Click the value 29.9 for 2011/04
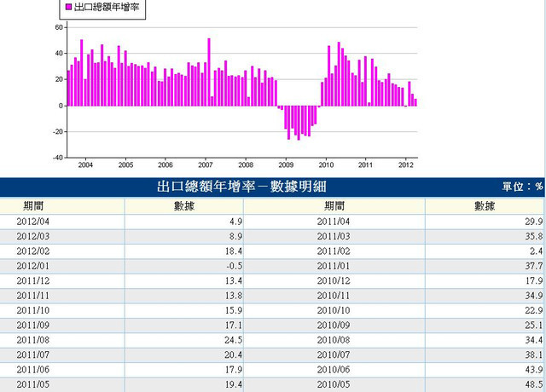 534,222
